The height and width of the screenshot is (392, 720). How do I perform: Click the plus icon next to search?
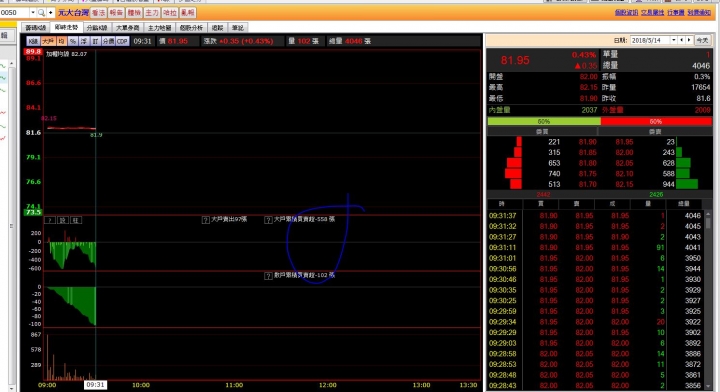(51, 12)
